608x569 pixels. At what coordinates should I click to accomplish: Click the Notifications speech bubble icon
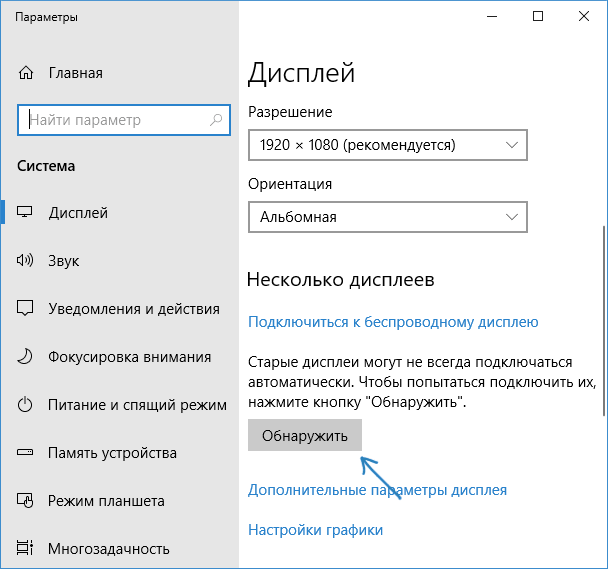pyautogui.click(x=25, y=308)
